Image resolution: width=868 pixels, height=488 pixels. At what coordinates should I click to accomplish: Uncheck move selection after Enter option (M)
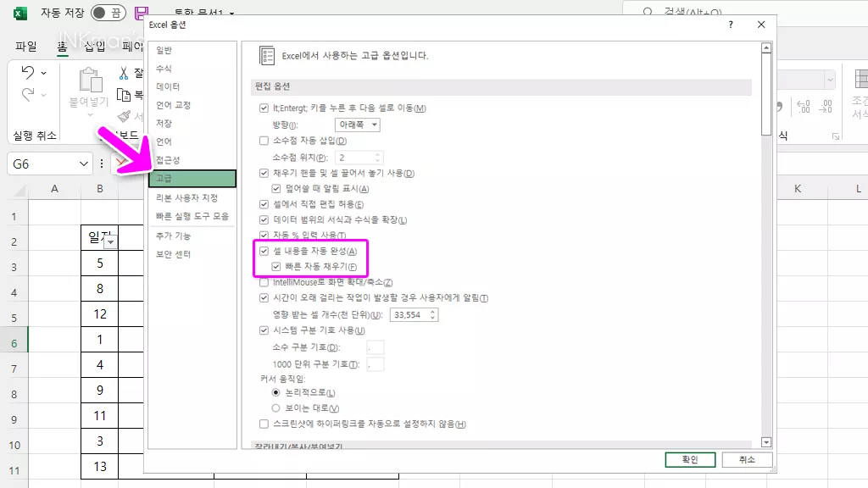264,108
